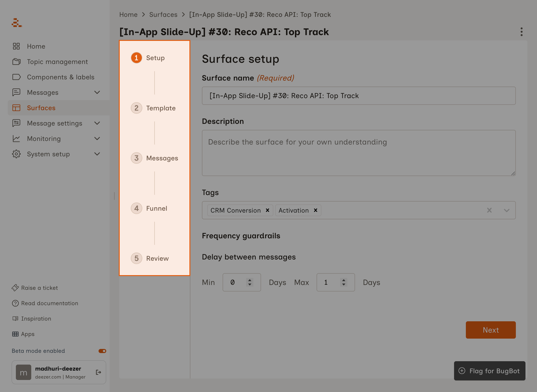The width and height of the screenshot is (537, 392).
Task: Expand the Message settings chevron
Action: tap(97, 123)
